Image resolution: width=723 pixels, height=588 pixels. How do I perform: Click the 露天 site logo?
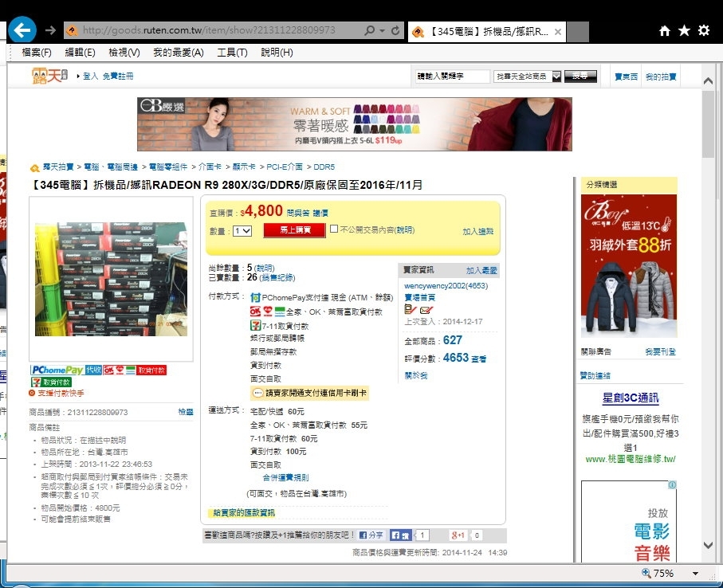click(x=49, y=76)
